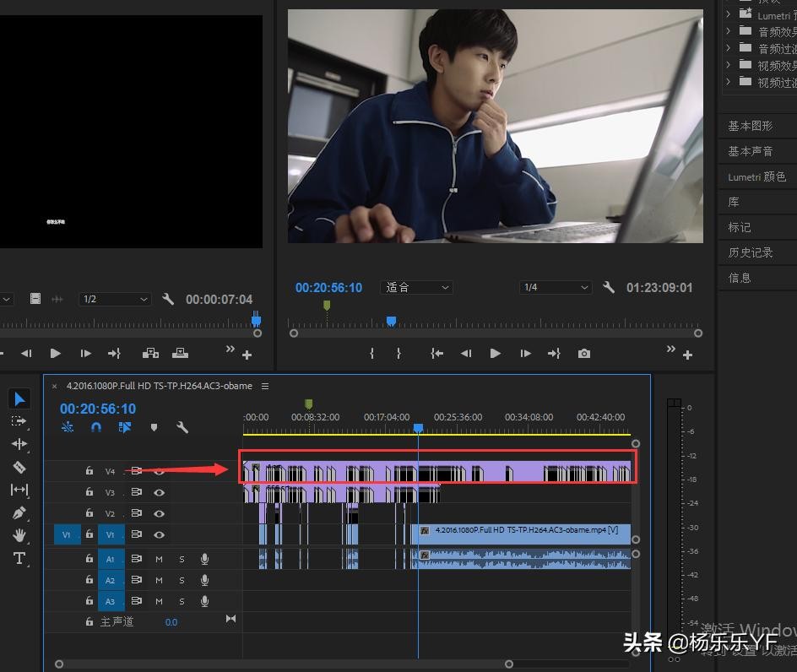Open source monitor 1/2 resolution dropdown
Viewport: 797px width, 672px height.
tap(114, 300)
